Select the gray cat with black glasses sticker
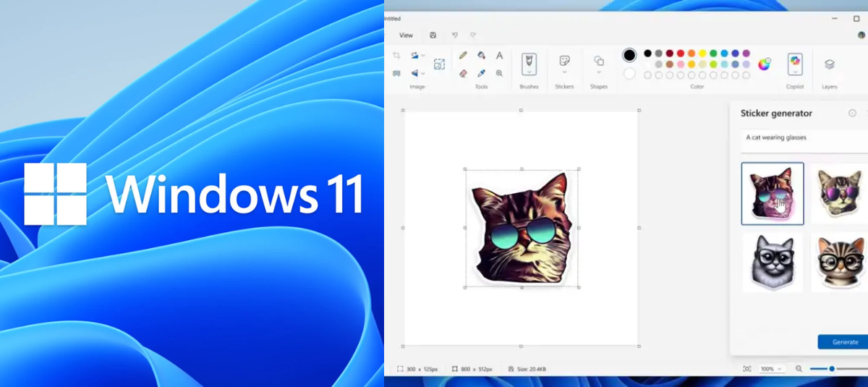Screen dimensions: 868x387 click(772, 262)
